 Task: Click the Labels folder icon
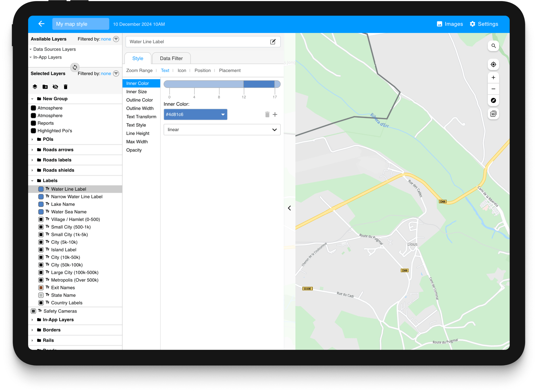click(x=39, y=180)
